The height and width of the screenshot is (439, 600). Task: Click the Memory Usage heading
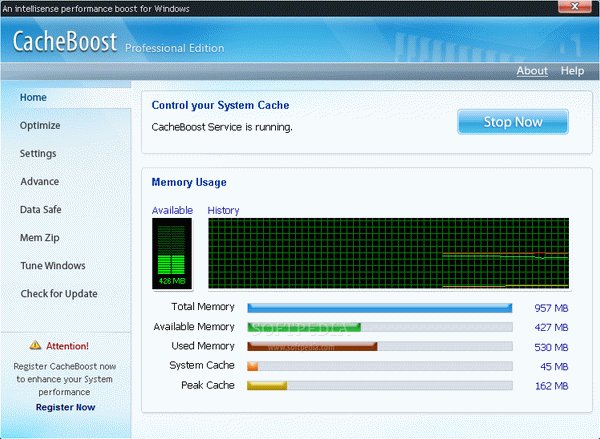pyautogui.click(x=189, y=182)
